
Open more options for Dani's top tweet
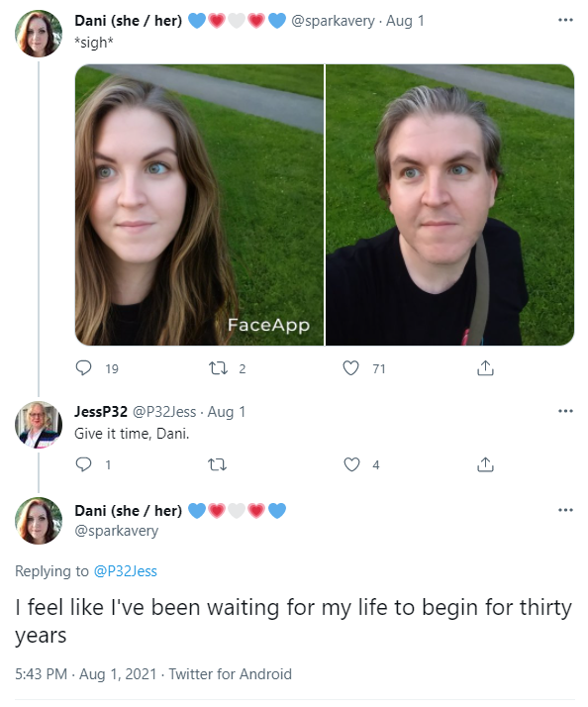pyautogui.click(x=565, y=20)
